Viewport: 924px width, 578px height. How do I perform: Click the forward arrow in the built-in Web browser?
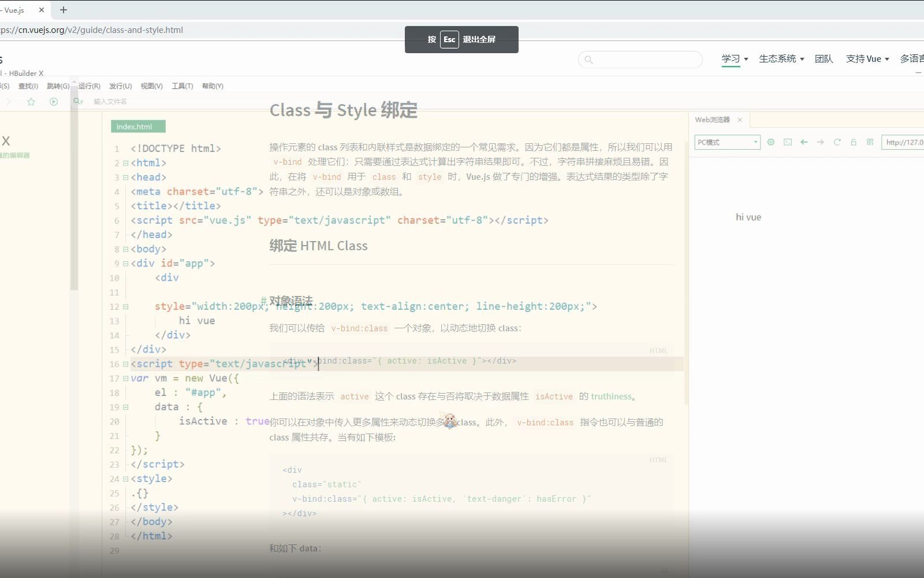pos(821,142)
